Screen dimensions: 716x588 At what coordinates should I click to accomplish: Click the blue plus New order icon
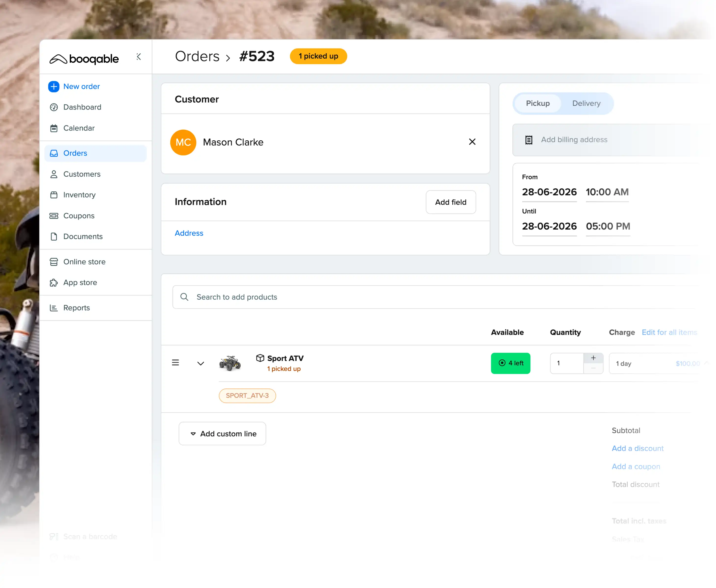53,86
